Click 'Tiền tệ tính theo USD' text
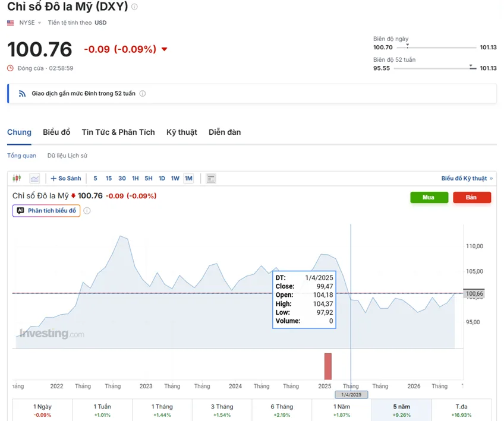This screenshot has height=421, width=504. 77,23
